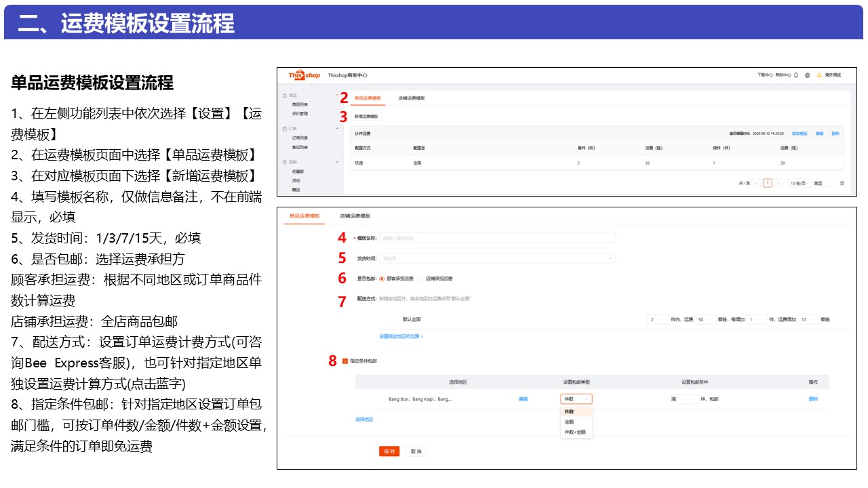Click the 取消 button

[416, 451]
